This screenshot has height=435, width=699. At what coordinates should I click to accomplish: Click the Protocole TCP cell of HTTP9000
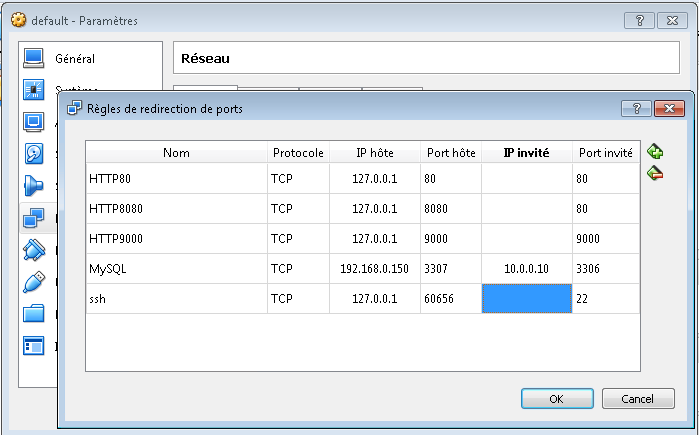tap(298, 239)
